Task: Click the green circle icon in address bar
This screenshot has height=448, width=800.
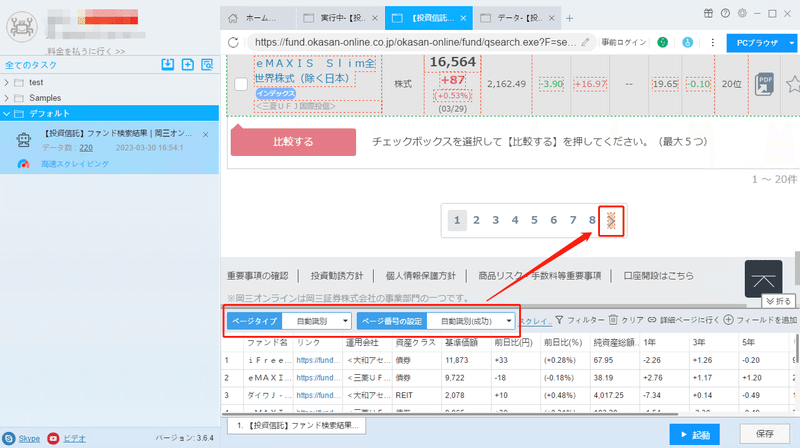Action: (662, 42)
